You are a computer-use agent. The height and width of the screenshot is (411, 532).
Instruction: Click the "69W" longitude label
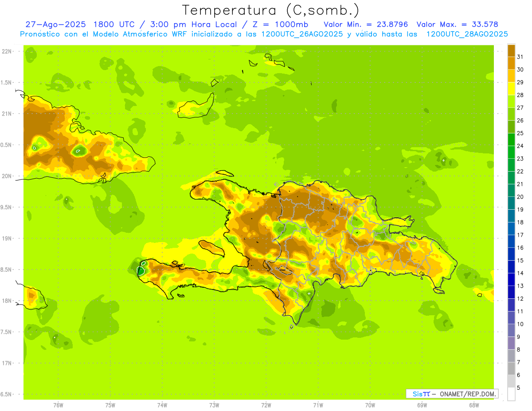click(422, 405)
